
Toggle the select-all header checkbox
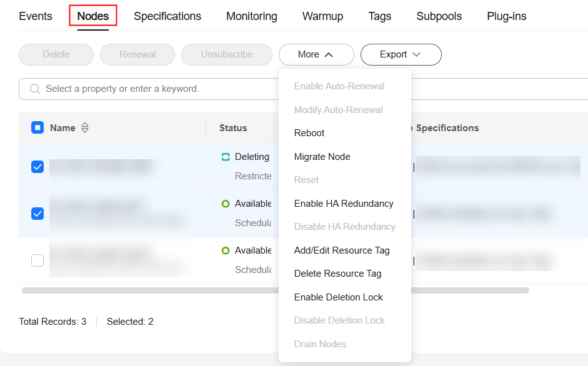tap(37, 128)
